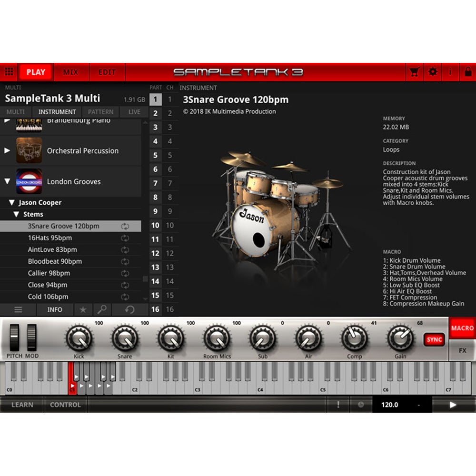
Task: Select part 2
Action: (x=156, y=113)
